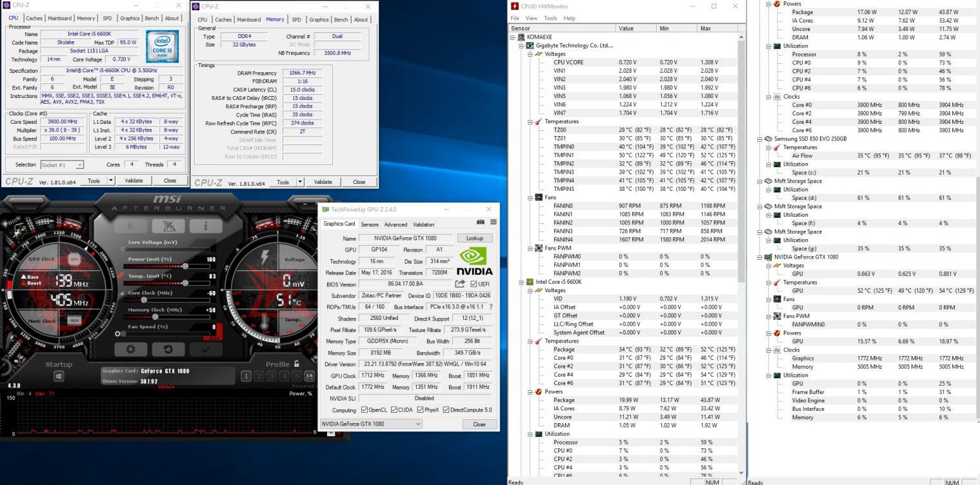Screen dimensions: 980x485
Task: Open Tools dropdown arrow in CPU-Z CPU window
Action: [x=110, y=181]
